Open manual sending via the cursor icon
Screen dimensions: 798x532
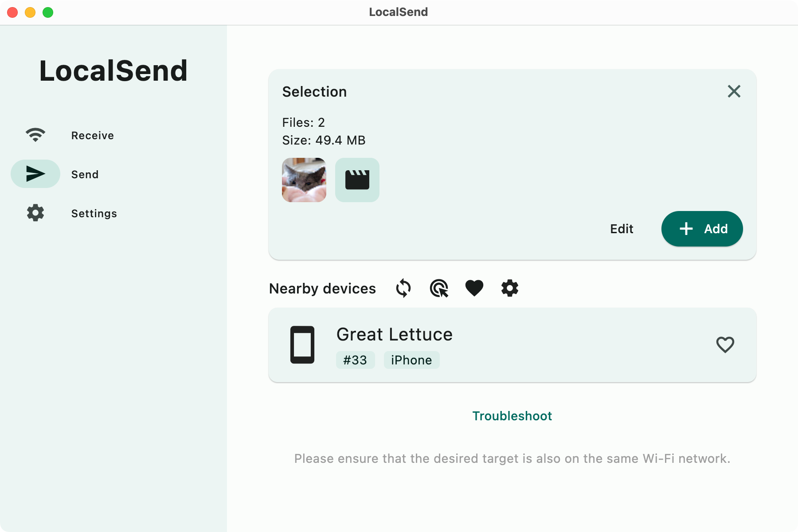[x=439, y=288]
